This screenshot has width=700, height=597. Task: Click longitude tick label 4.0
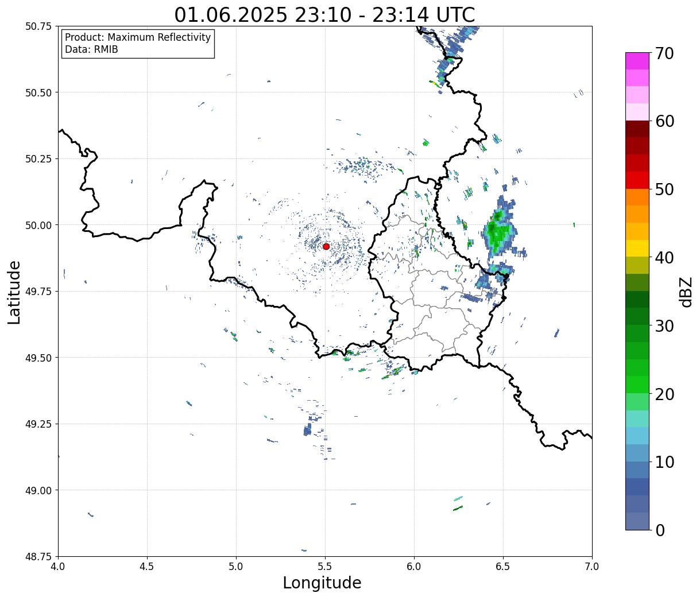point(58,566)
